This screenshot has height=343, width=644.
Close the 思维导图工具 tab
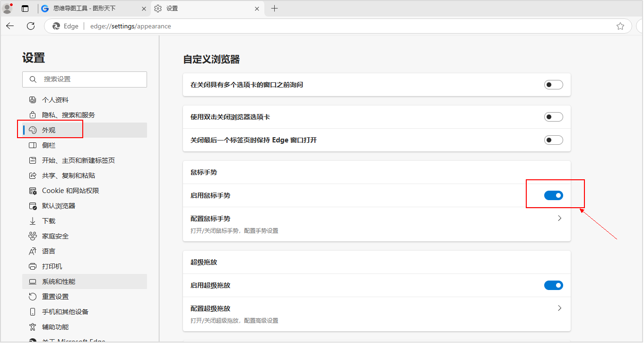point(142,9)
